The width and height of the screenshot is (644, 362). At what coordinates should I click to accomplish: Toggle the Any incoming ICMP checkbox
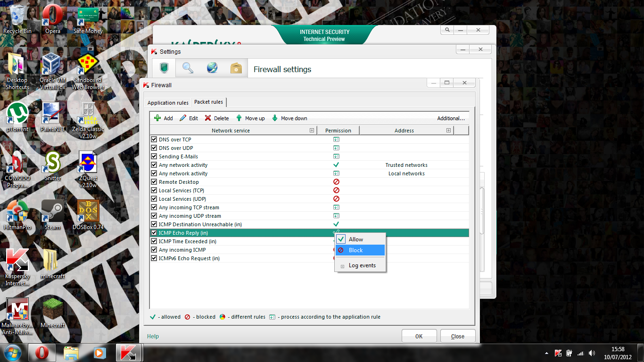pyautogui.click(x=154, y=250)
